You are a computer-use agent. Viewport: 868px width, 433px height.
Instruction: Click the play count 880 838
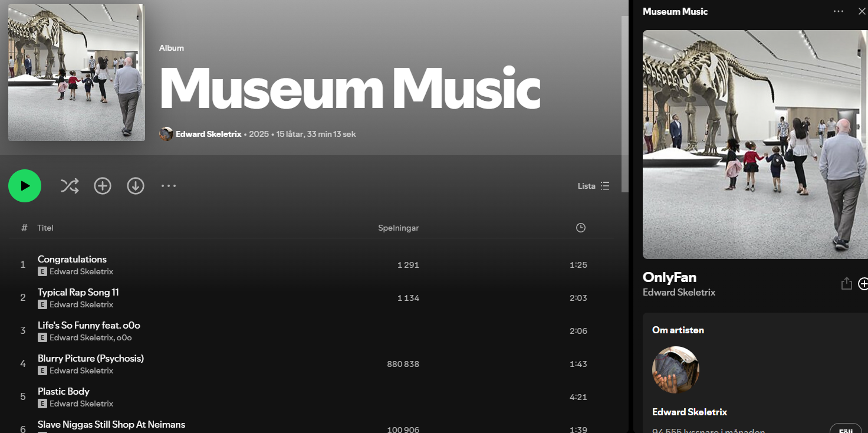[x=403, y=364]
